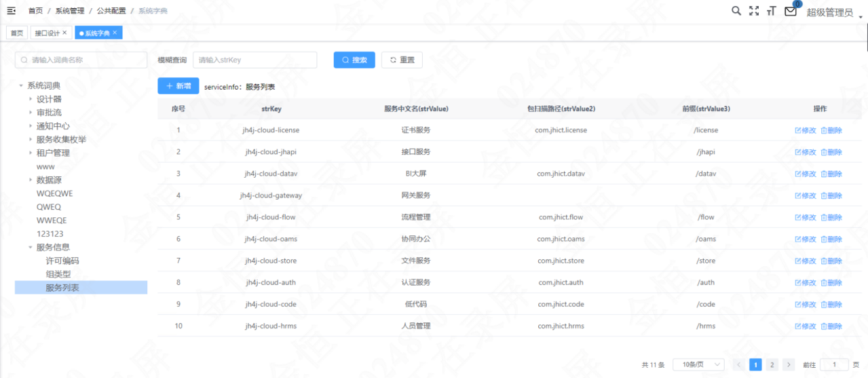
Task: Collapse the 服务信息 tree node
Action: click(x=31, y=248)
